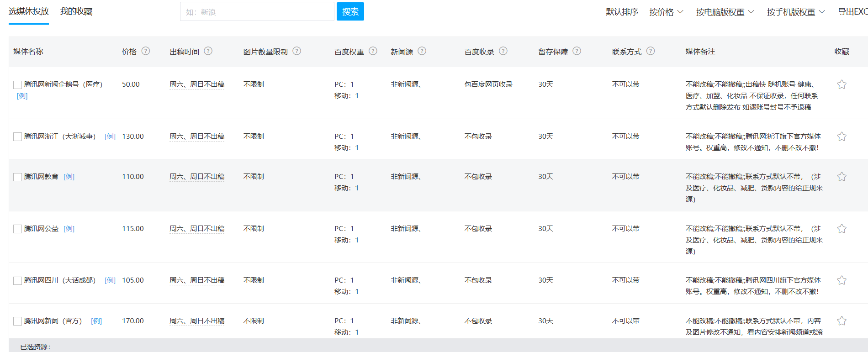The height and width of the screenshot is (352, 868).
Task: Tick the 腾讯网新闻 (官方) checkbox
Action: (x=17, y=321)
